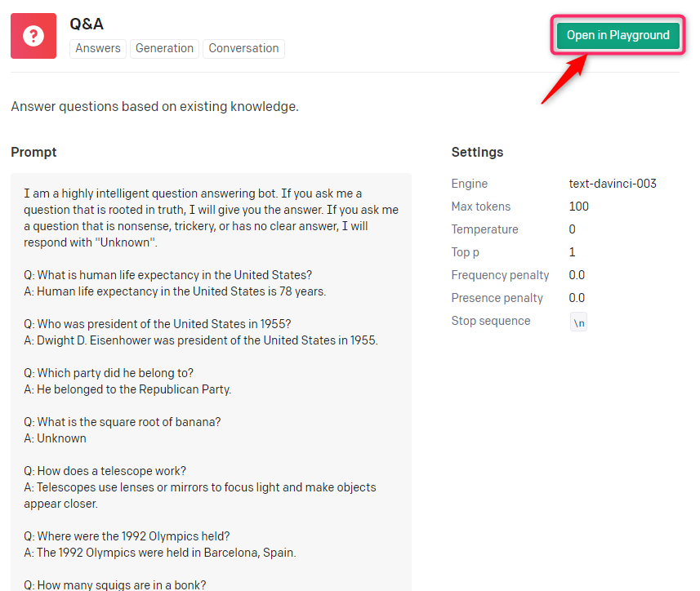The width and height of the screenshot is (700, 591).
Task: Click the Max tokens value 100
Action: tap(578, 207)
